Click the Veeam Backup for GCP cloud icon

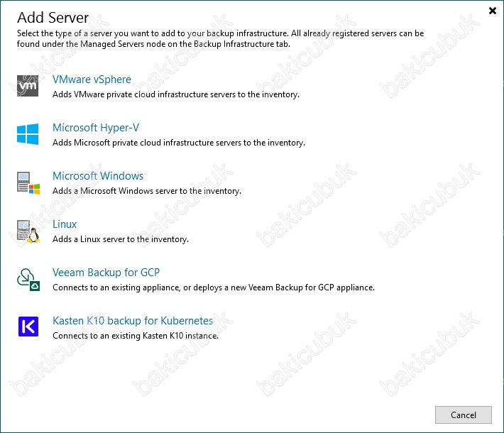[28, 280]
